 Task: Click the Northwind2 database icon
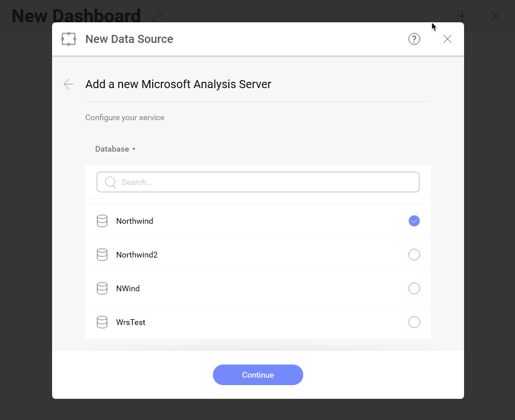102,255
